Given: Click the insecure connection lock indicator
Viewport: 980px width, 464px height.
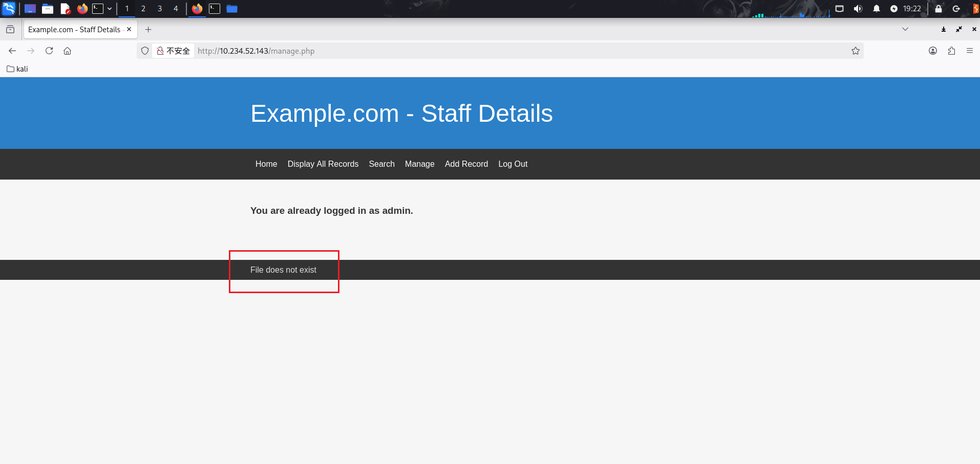Looking at the screenshot, I should tap(174, 51).
